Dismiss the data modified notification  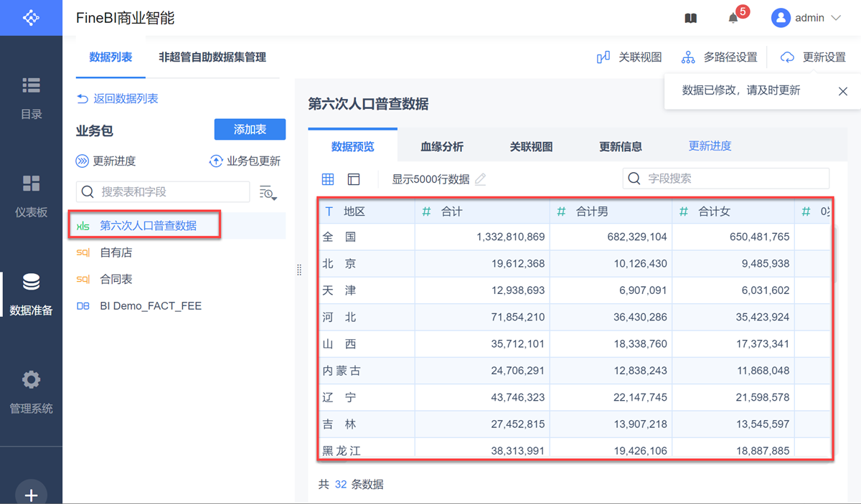843,91
